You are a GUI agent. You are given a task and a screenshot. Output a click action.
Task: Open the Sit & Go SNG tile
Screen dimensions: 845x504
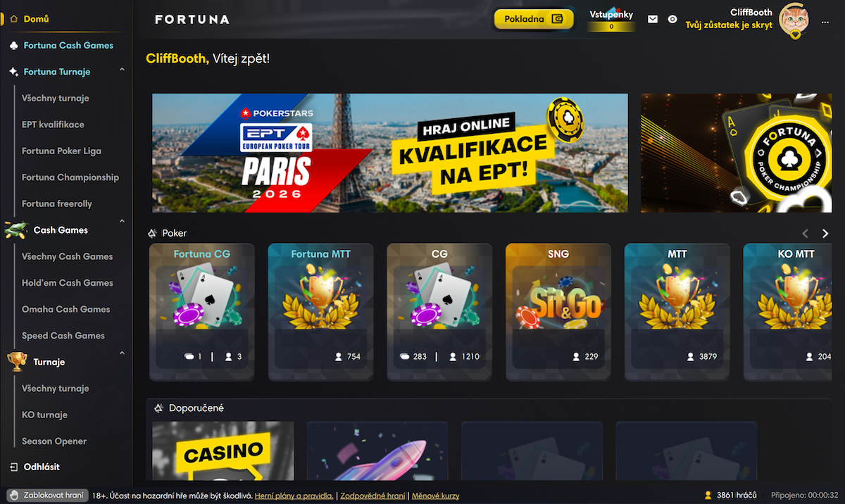coord(558,312)
